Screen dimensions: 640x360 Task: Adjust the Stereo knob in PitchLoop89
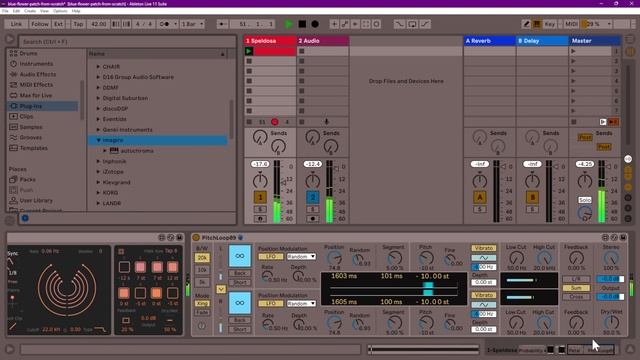click(611, 258)
